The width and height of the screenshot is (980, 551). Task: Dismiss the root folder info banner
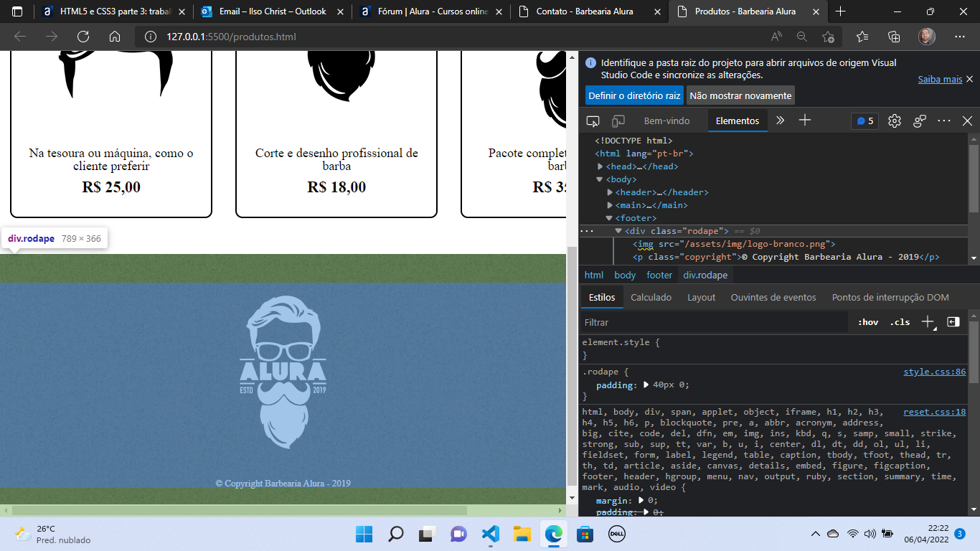tap(969, 79)
